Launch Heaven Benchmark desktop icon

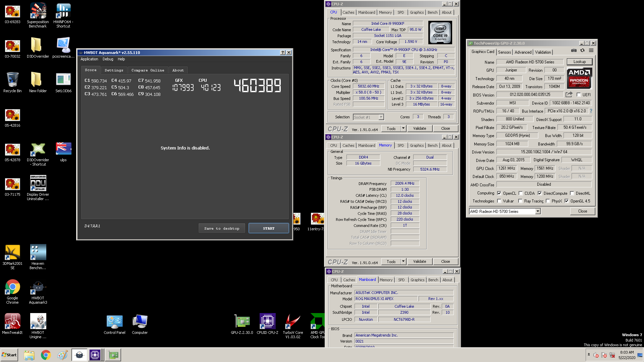[38, 257]
